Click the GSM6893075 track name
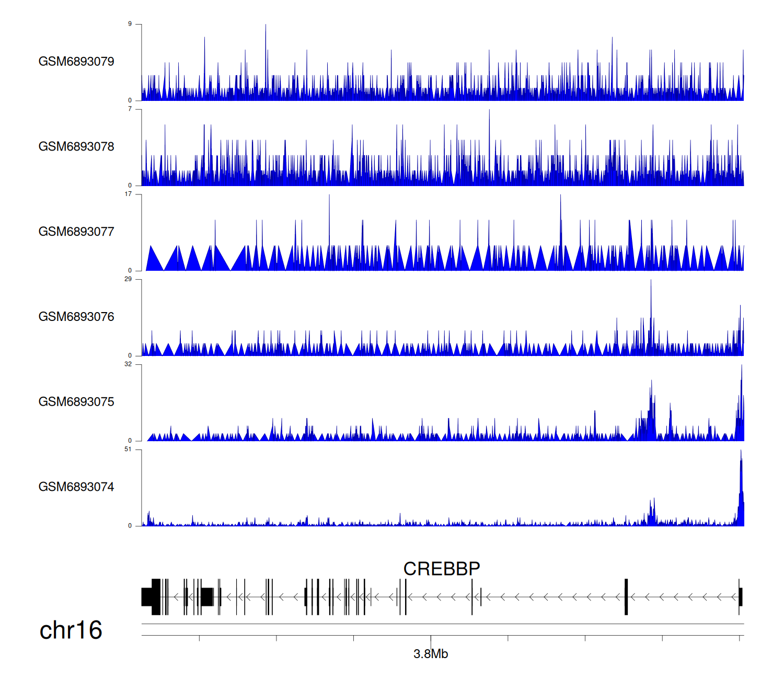 click(76, 402)
